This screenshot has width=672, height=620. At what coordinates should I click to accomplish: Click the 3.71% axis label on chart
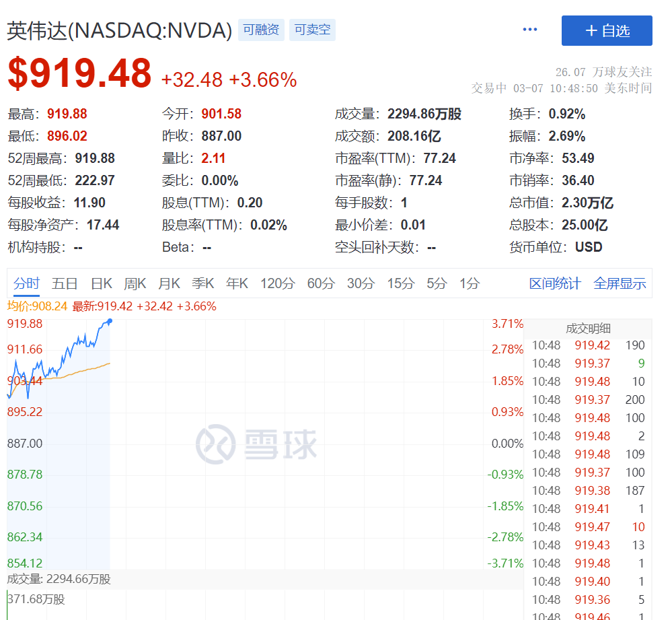pos(507,324)
